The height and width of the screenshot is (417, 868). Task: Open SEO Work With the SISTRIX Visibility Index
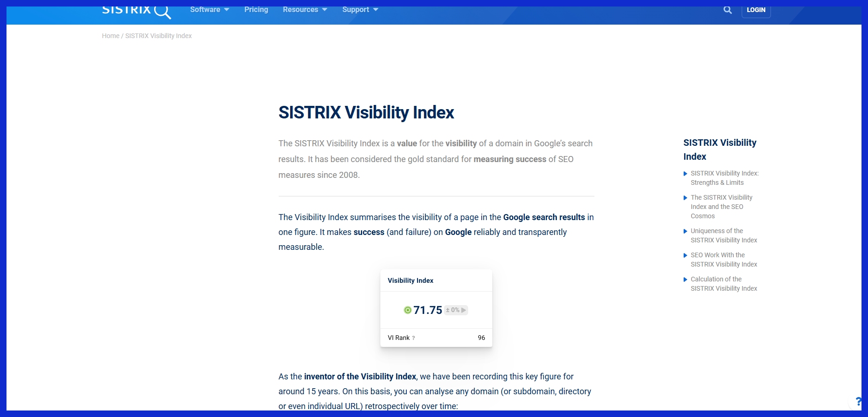[x=724, y=260]
